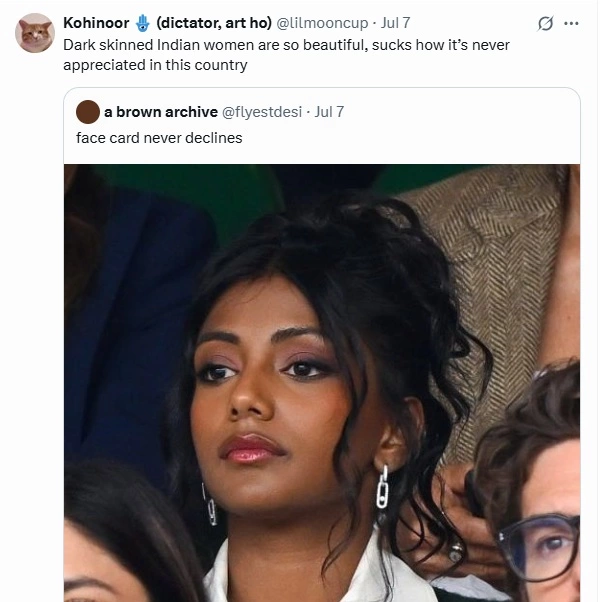The width and height of the screenshot is (616, 602).
Task: Click the silver chain-link earring in the photo
Action: tap(382, 488)
